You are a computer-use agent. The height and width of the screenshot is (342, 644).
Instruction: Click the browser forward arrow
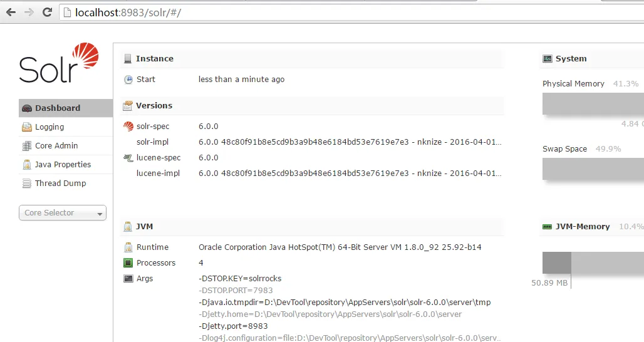click(x=29, y=13)
